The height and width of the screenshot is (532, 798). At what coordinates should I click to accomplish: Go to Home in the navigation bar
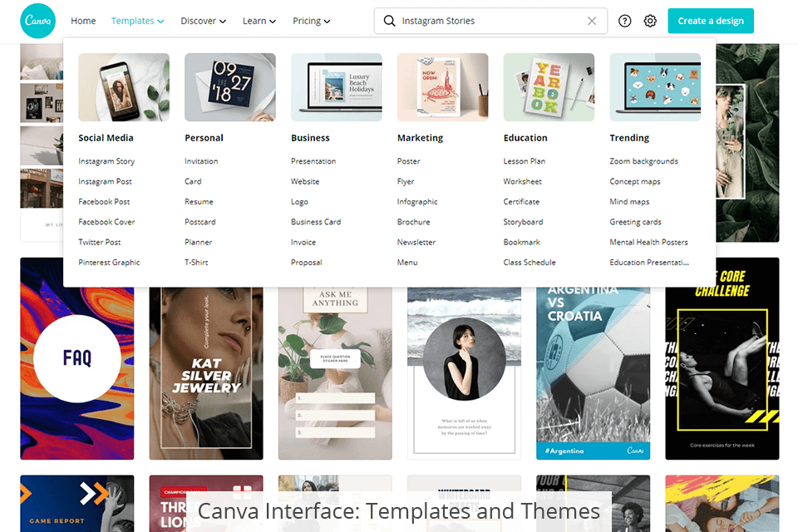coord(83,21)
